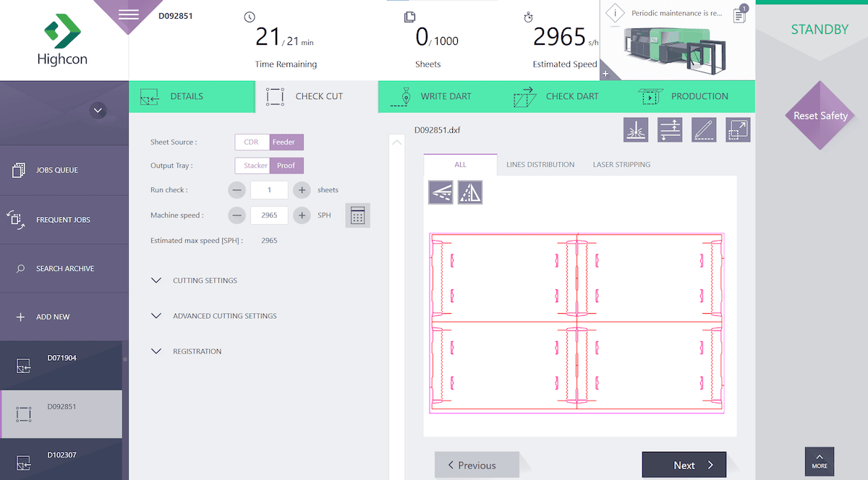
Task: Switch to the Lines Distribution tab
Action: point(540,164)
